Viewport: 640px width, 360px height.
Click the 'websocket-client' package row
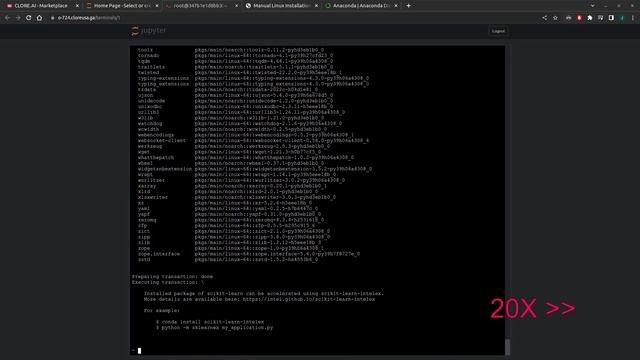[253, 140]
